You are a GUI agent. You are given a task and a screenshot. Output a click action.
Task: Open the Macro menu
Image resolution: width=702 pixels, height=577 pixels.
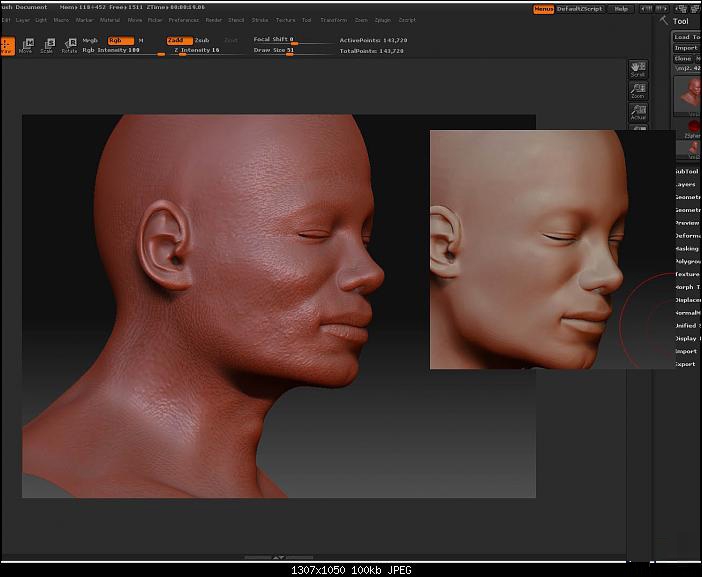click(61, 20)
